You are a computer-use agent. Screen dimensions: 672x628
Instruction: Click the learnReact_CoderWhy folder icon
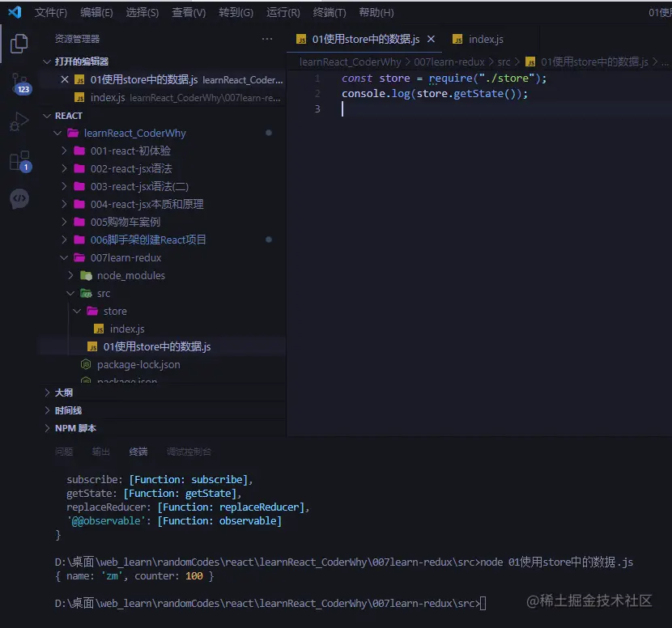click(x=73, y=134)
